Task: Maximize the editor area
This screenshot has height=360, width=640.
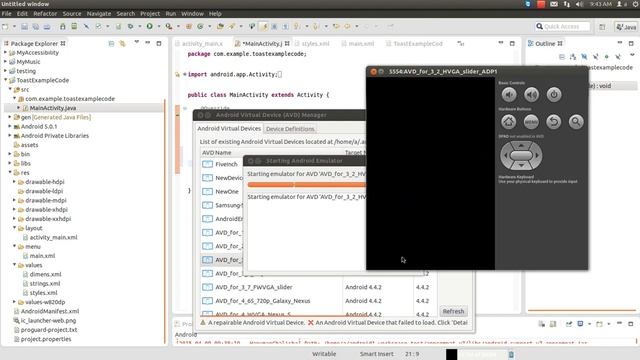Action: [512, 43]
